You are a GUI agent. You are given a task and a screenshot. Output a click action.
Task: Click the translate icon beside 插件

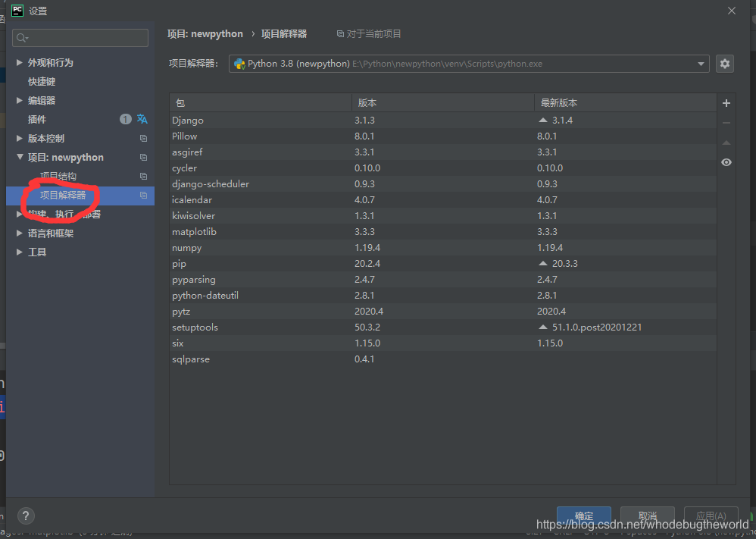pos(142,119)
